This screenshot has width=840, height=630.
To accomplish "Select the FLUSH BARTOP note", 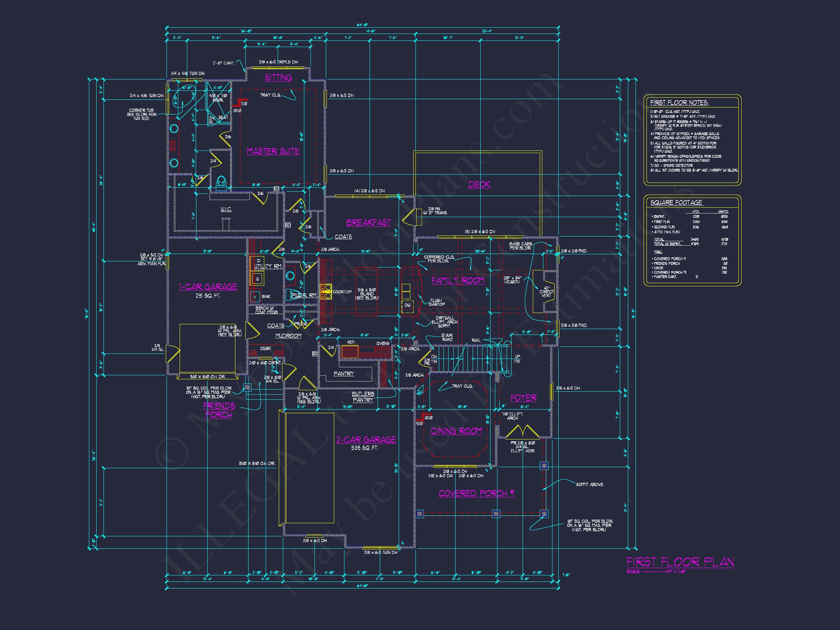I will point(436,302).
